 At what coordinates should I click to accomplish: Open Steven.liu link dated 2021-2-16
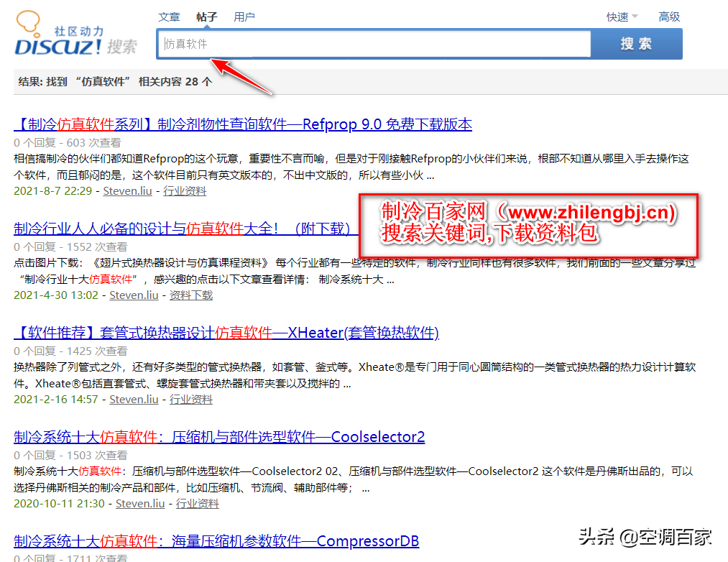134,399
